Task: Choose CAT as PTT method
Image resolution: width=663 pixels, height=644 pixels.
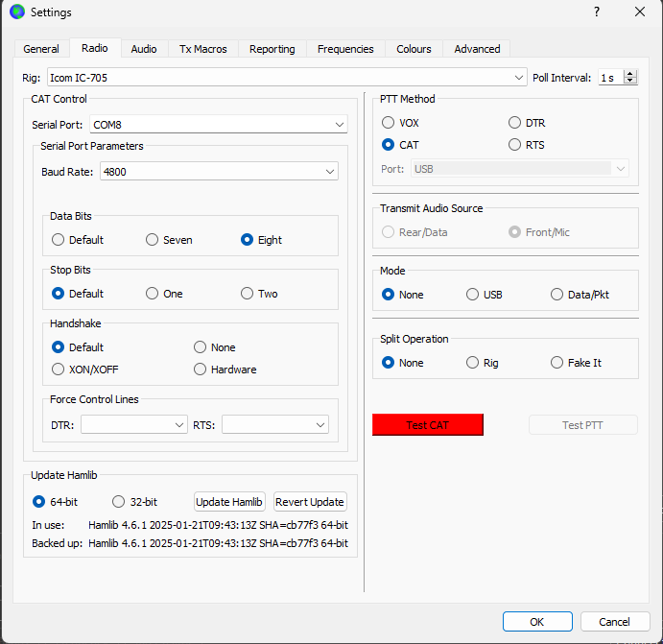Action: [400, 145]
